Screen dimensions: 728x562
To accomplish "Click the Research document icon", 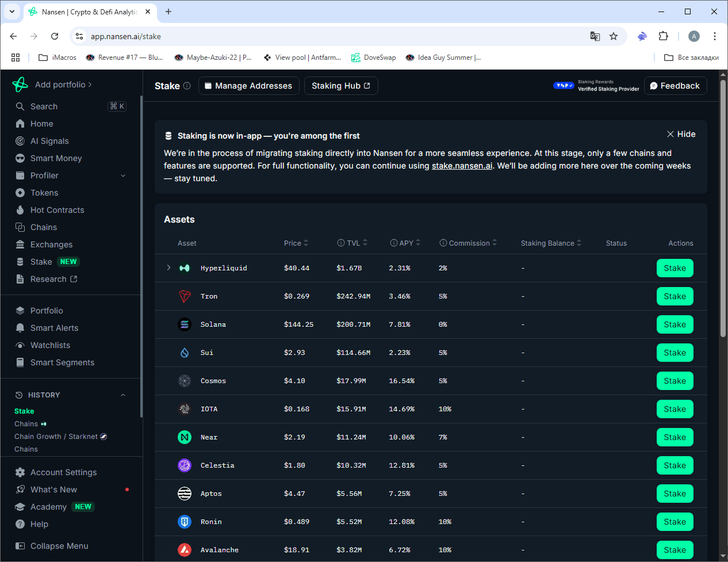I will 20,279.
